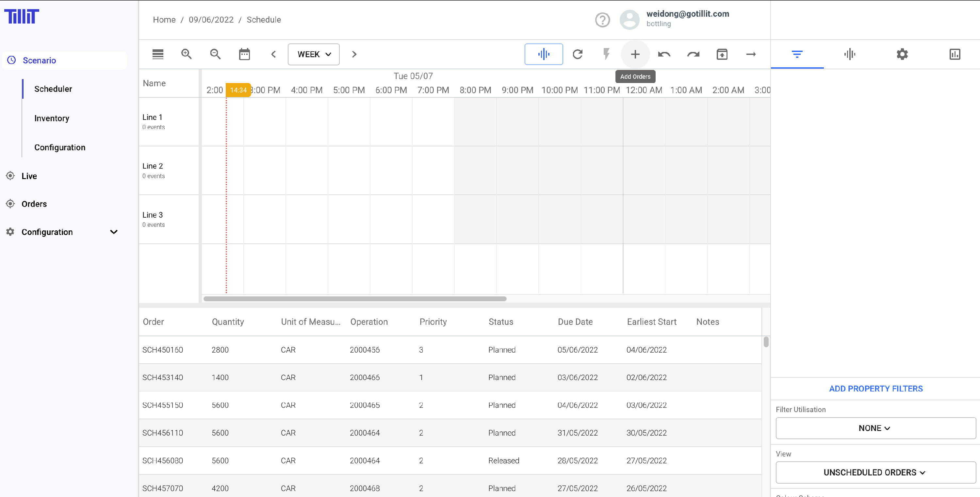Toggle the highlighted waveform view button
The height and width of the screenshot is (497, 980).
(x=543, y=55)
